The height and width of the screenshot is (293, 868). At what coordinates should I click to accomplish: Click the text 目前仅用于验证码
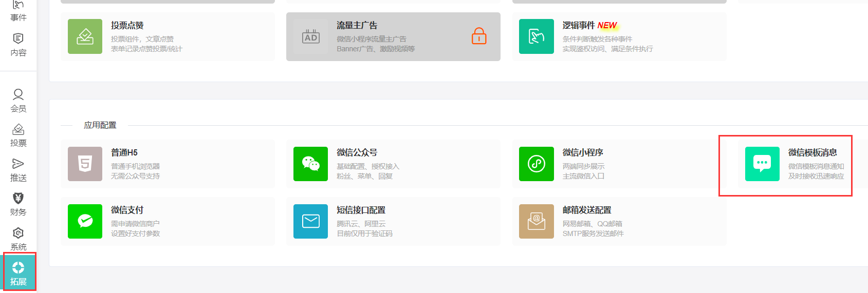pyautogui.click(x=365, y=233)
